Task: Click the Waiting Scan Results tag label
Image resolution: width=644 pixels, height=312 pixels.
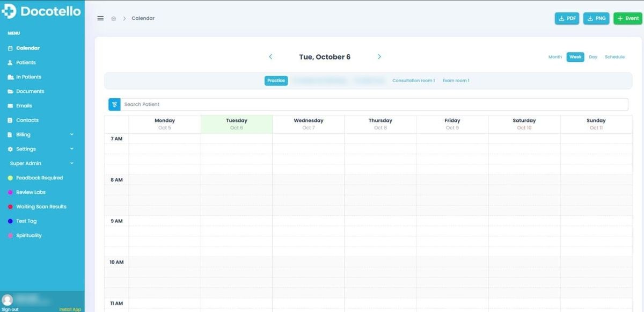Action: 41,207
